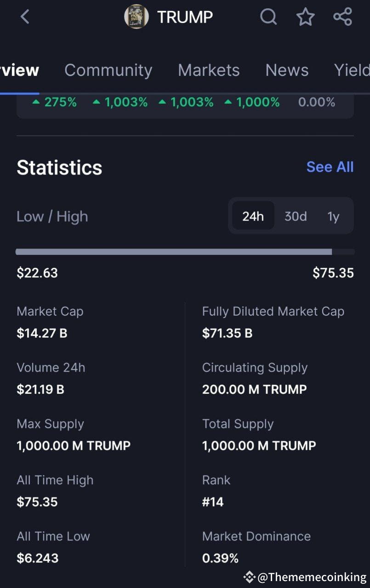Add TRUMP to watchlist via the star icon
The width and height of the screenshot is (370, 588).
pos(305,17)
